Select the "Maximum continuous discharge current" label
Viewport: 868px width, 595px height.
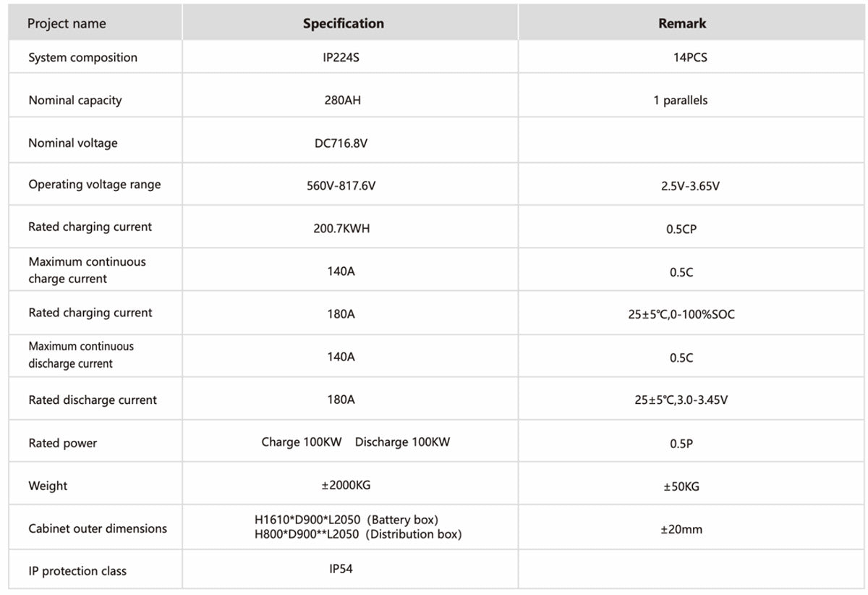coord(81,355)
